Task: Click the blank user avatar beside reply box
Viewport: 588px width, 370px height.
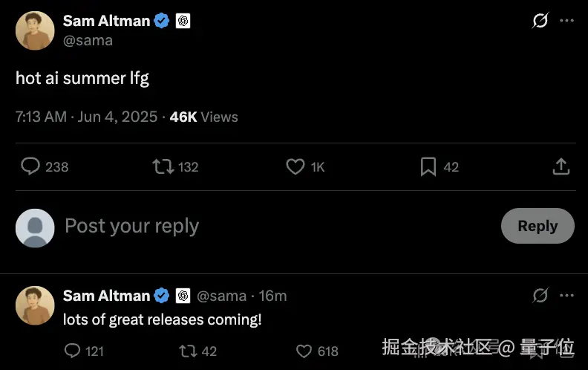Action: click(x=35, y=227)
